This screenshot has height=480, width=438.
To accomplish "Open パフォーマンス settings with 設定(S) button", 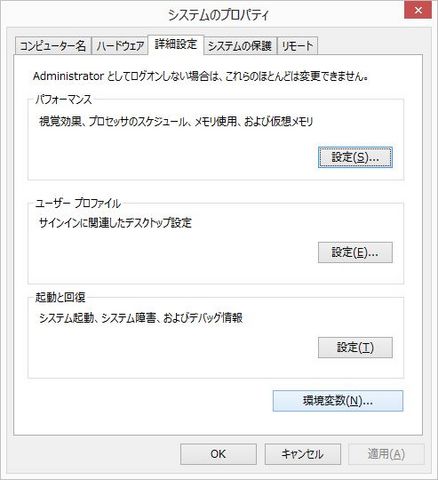I will click(x=355, y=157).
